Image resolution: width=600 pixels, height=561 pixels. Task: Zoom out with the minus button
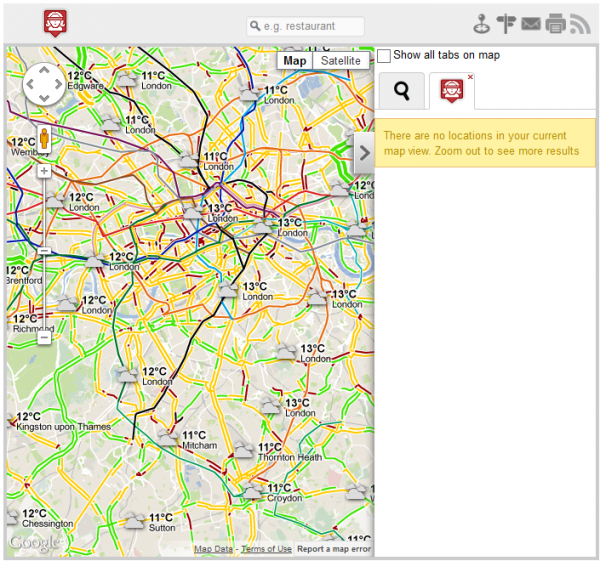pos(44,338)
